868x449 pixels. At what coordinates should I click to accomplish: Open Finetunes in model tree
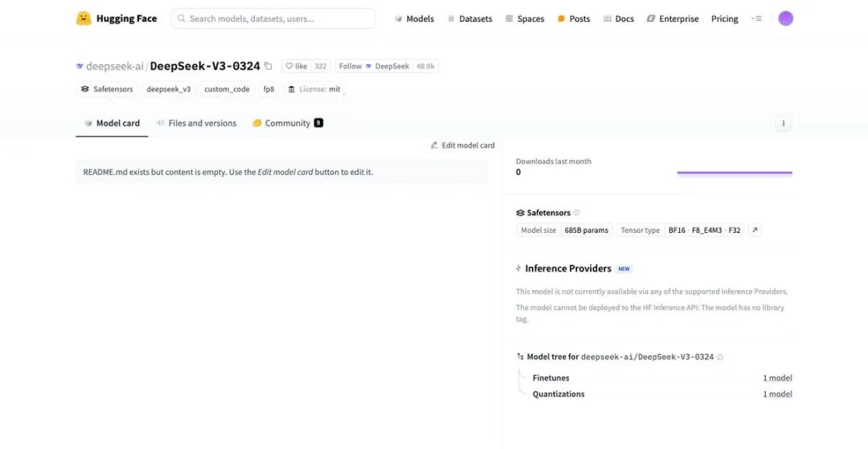click(551, 378)
